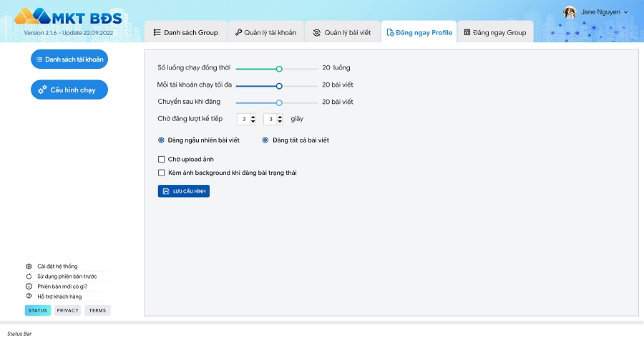This screenshot has height=346, width=644.
Task: Tick Kèm ảnh background khi đăng bài checkbox
Action: (161, 173)
